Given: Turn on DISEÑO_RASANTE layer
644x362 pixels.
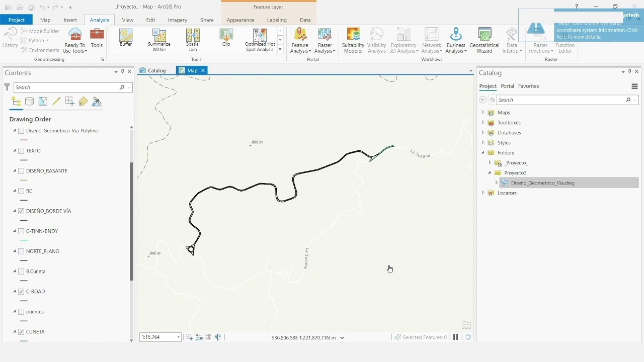Looking at the screenshot, I should (x=21, y=171).
